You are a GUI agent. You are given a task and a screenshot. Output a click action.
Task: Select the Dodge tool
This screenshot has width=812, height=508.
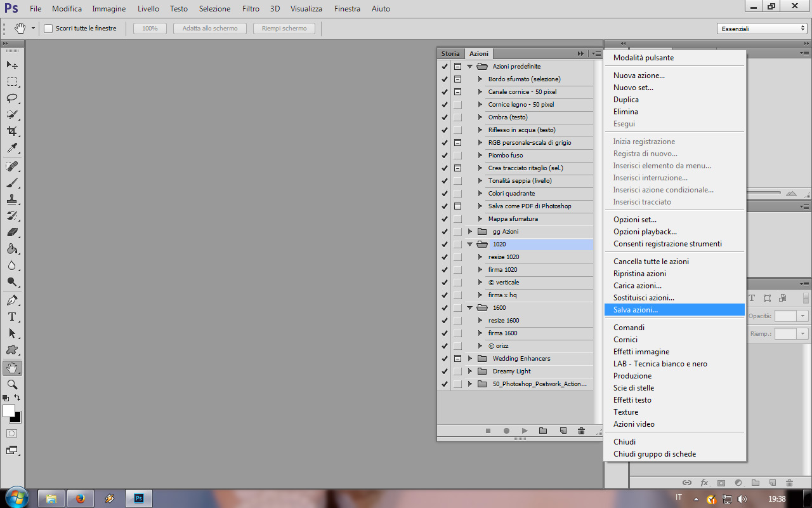point(12,282)
